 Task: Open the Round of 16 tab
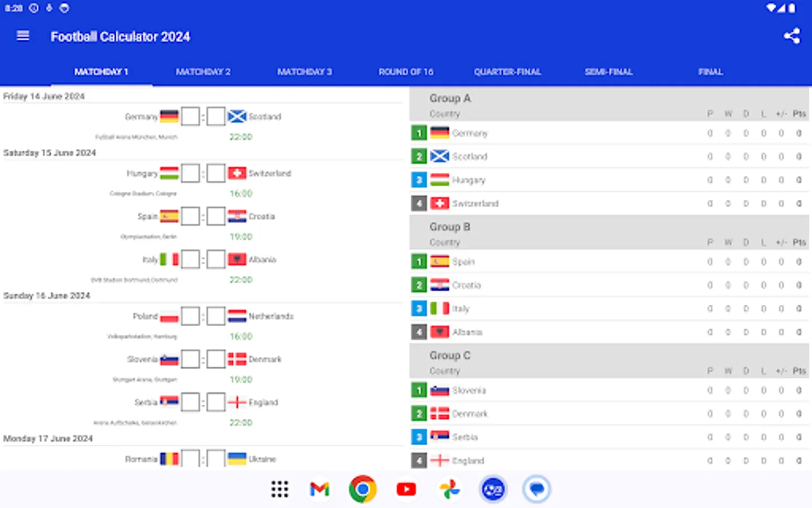tap(406, 72)
